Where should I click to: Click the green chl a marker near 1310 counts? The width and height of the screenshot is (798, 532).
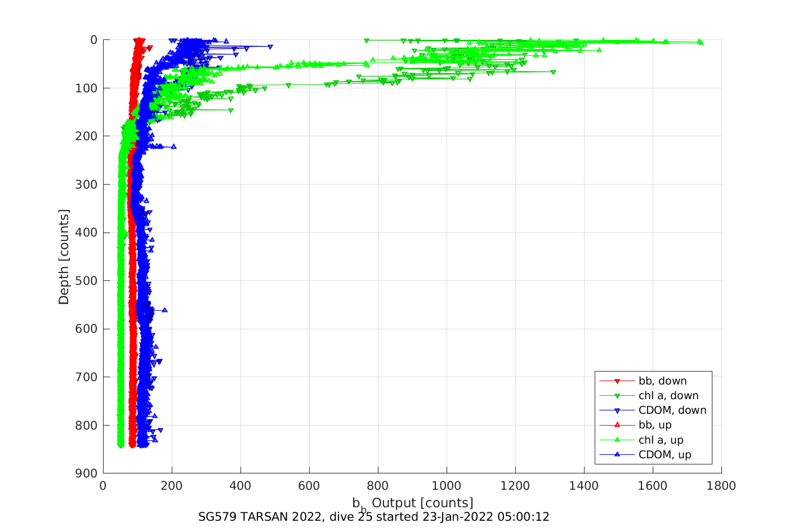554,72
